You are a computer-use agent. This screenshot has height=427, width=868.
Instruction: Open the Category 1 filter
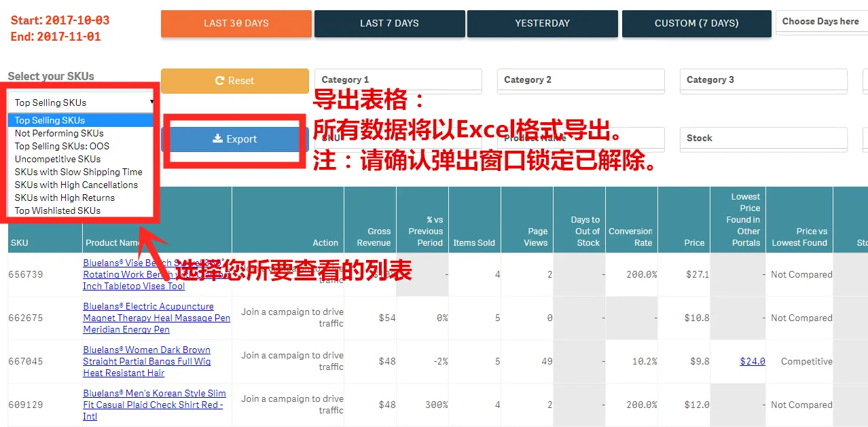398,80
